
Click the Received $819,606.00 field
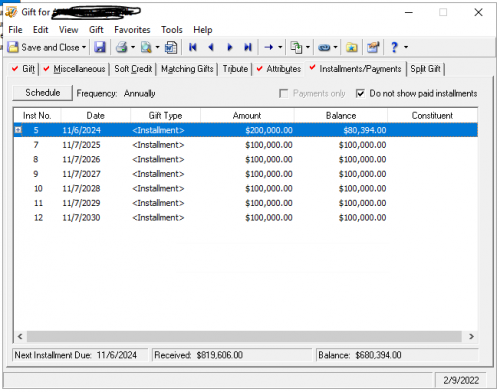[x=232, y=355]
